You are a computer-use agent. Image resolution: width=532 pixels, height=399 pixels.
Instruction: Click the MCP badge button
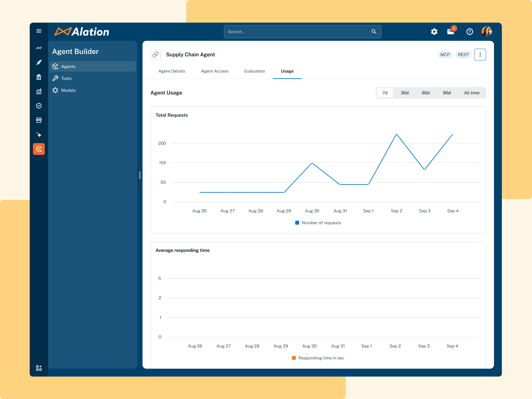coord(445,55)
